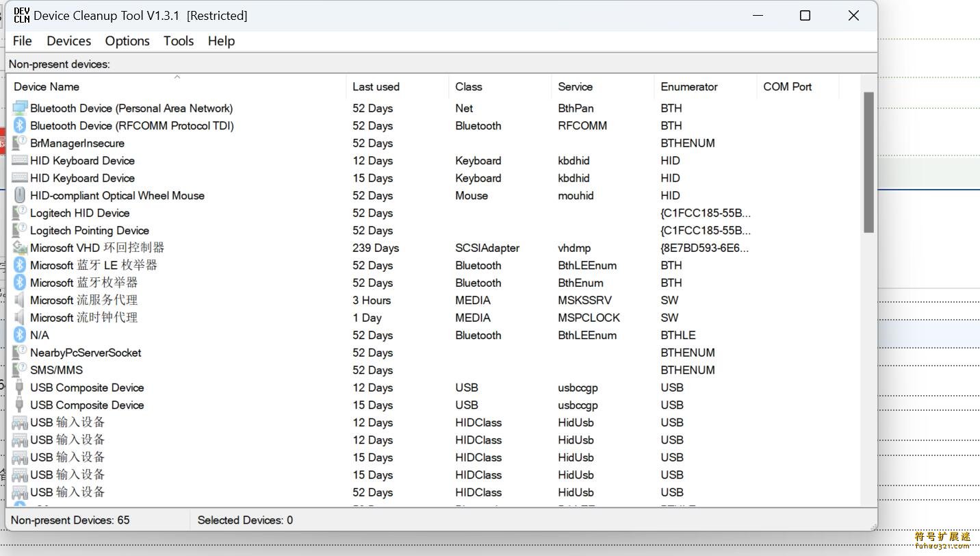The image size is (980, 556).
Task: Sort by the Service column header
Action: (603, 87)
